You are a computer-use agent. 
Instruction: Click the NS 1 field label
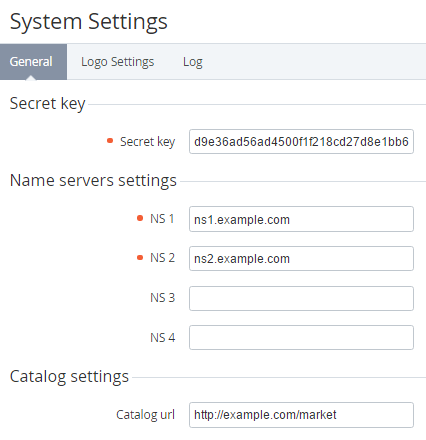tap(162, 219)
